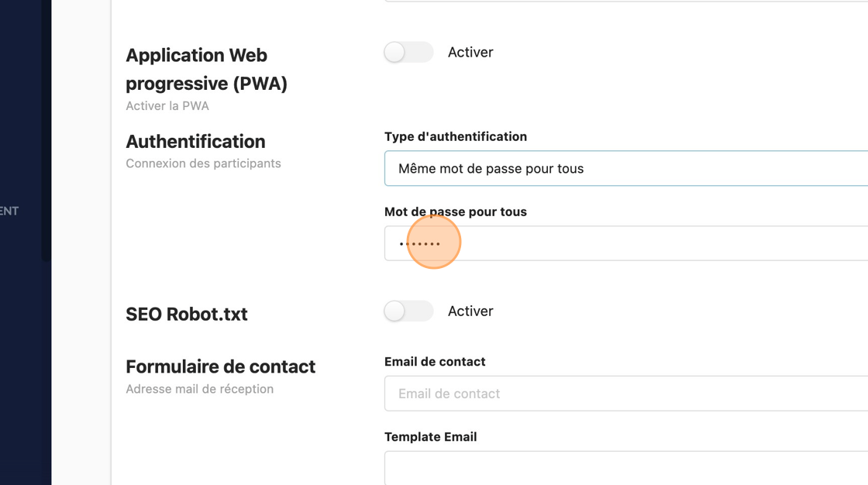The width and height of the screenshot is (868, 485).
Task: Click the Formulaire de contact heading
Action: click(221, 366)
